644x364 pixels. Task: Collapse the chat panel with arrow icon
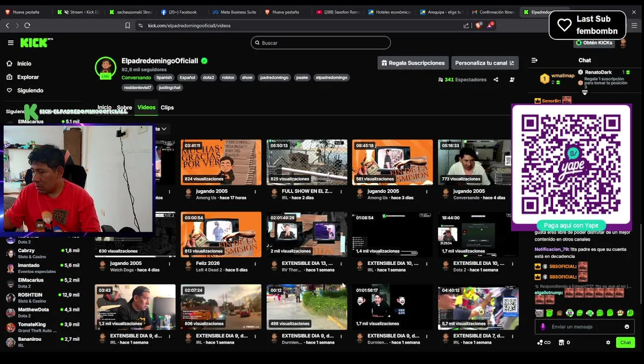point(534,60)
